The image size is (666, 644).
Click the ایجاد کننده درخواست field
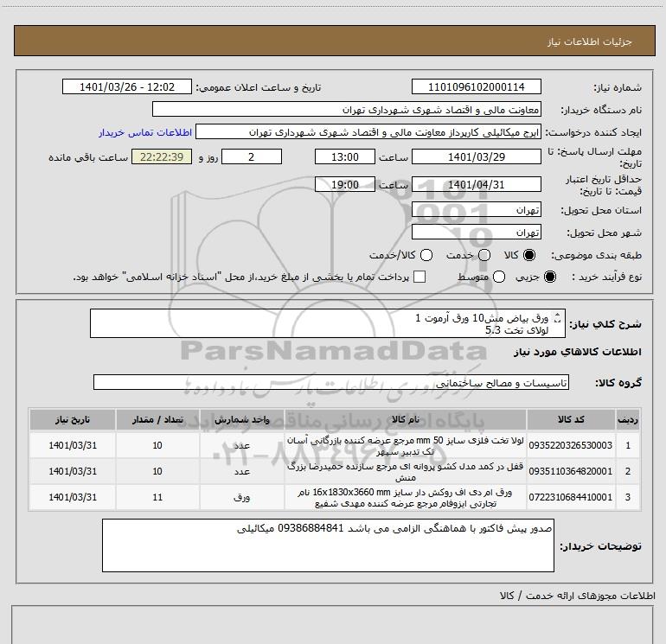pyautogui.click(x=368, y=132)
